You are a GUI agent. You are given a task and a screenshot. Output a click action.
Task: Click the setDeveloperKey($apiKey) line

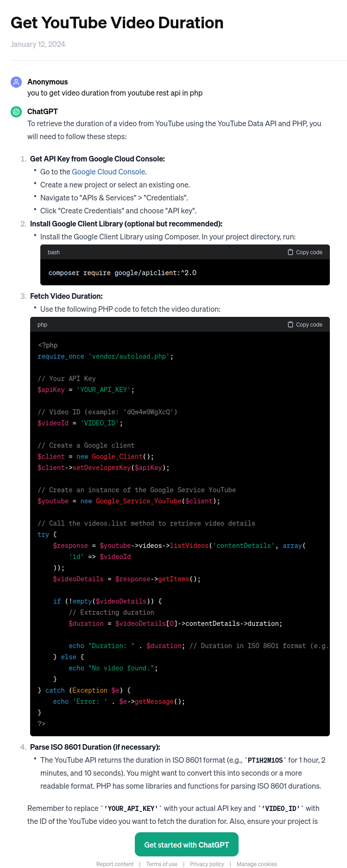point(104,468)
